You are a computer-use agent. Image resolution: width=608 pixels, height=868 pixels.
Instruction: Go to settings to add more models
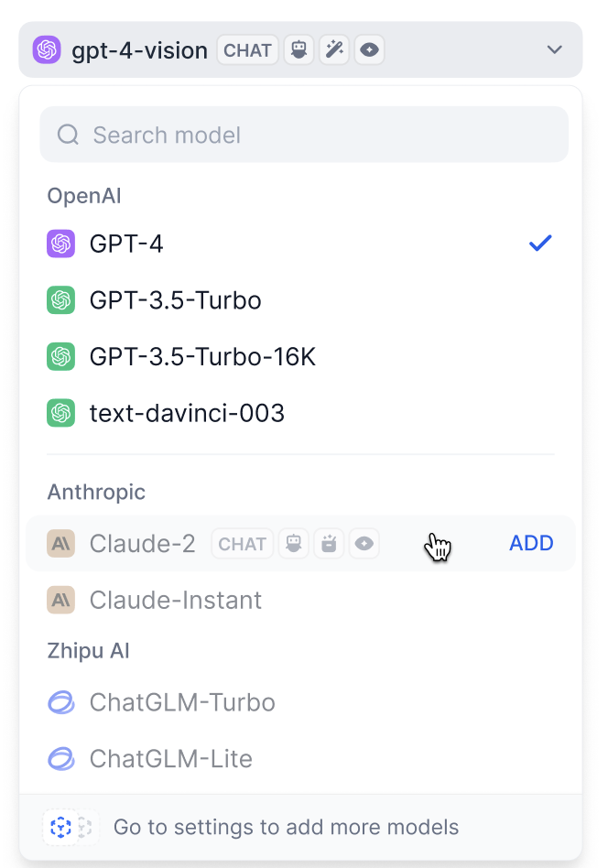286,828
